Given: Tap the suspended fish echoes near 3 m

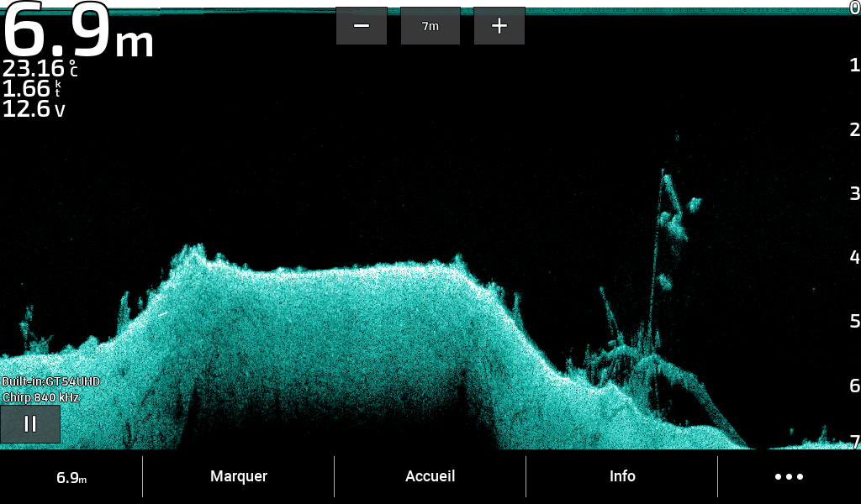Looking at the screenshot, I should coord(674,220).
